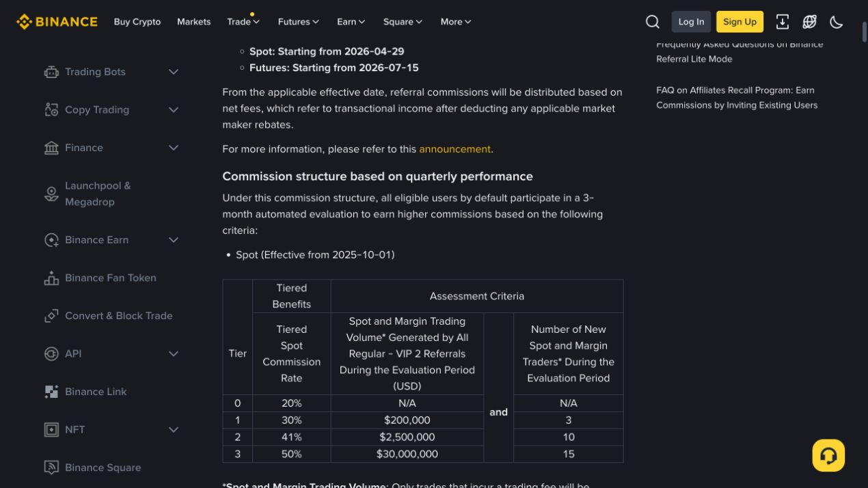Follow the announcement hyperlink
The height and width of the screenshot is (488, 868).
455,149
